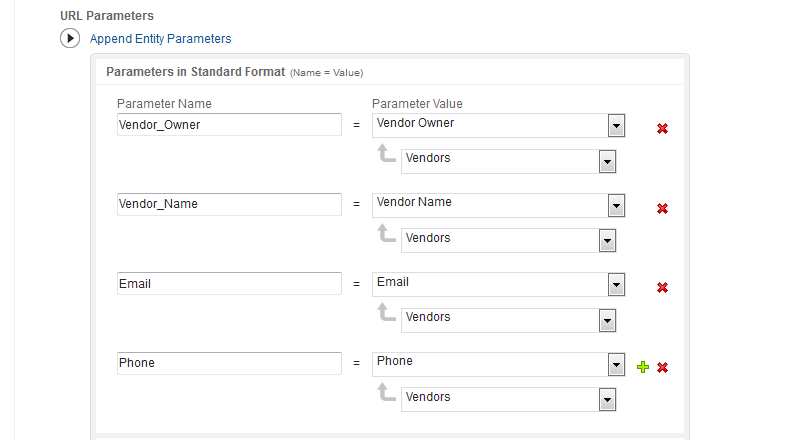Open the Vendors module dropdown under Email
The width and height of the screenshot is (792, 440).
(606, 320)
